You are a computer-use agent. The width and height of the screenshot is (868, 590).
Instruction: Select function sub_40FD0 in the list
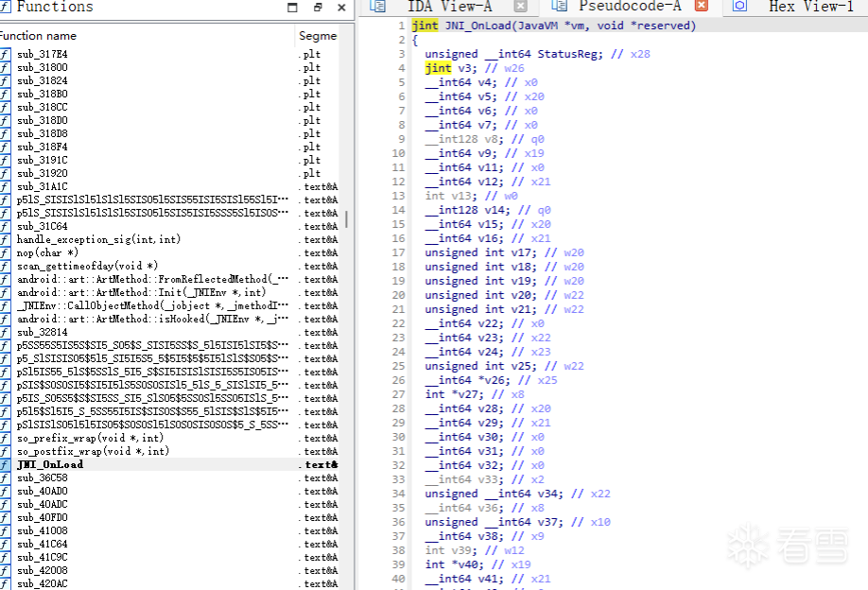tap(42, 518)
